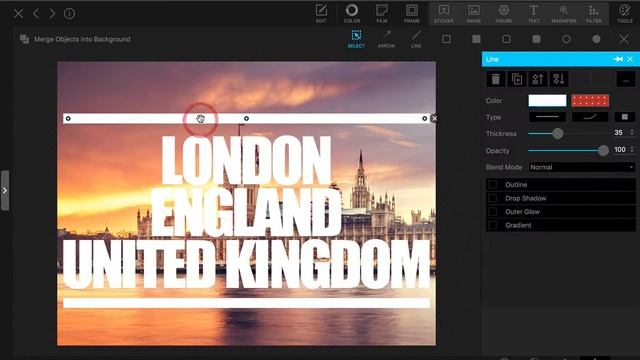Delete the line with trash icon
The width and height of the screenshot is (640, 360).
pos(496,79)
